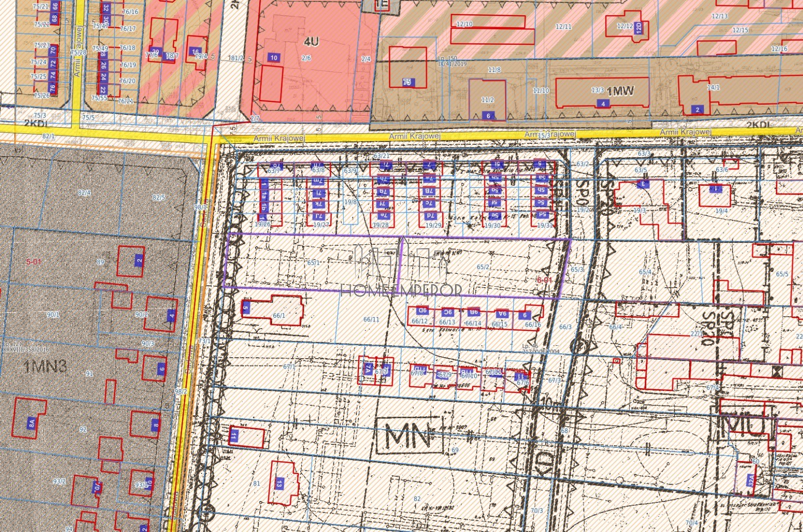
Task: Select parcel label 66/1
Action: [279, 315]
